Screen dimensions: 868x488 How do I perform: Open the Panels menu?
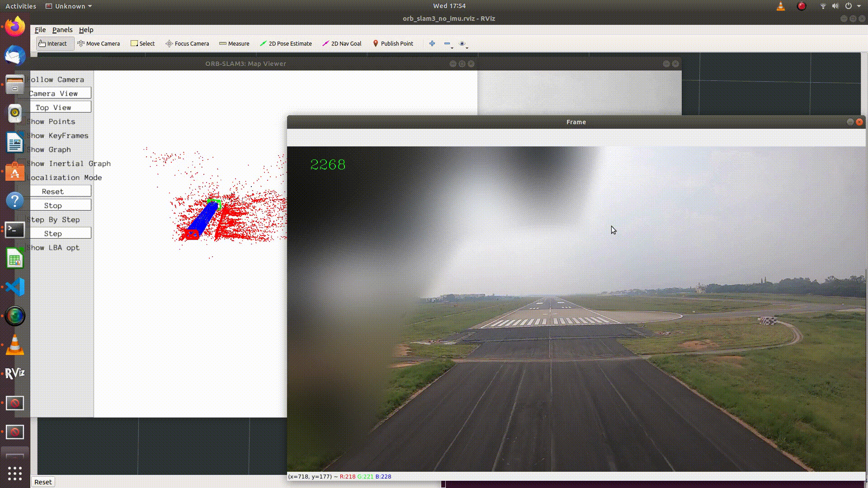(x=62, y=30)
